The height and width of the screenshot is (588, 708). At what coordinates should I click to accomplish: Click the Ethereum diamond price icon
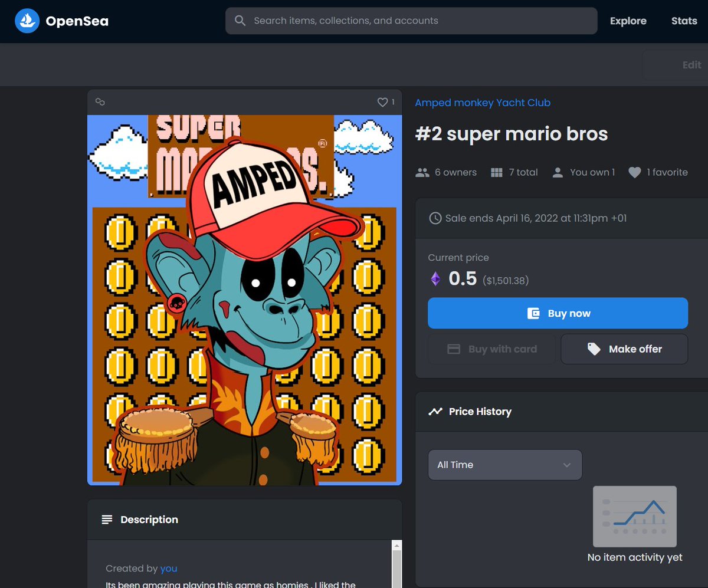(435, 279)
